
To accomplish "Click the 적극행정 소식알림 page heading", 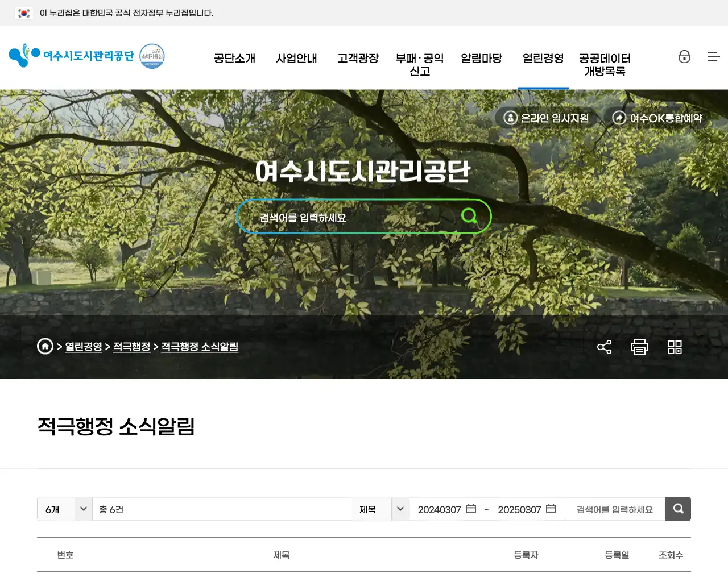I will pyautogui.click(x=117, y=426).
